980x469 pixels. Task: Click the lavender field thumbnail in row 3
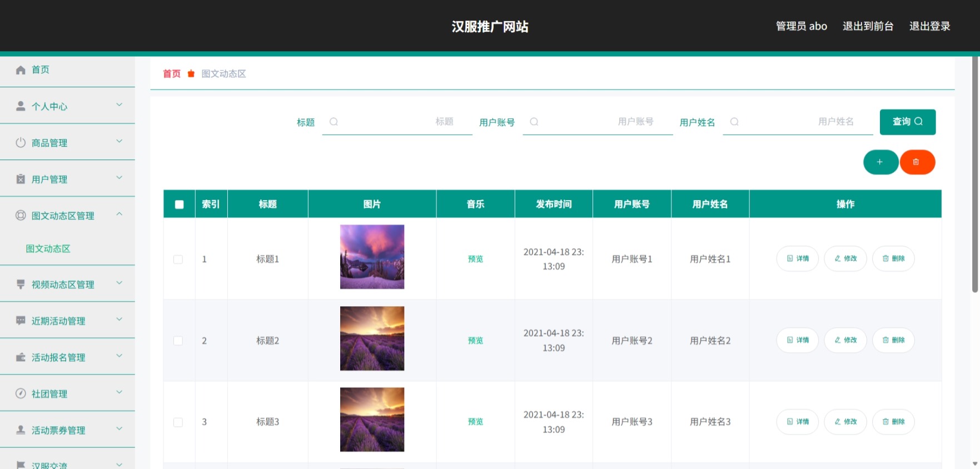(372, 420)
